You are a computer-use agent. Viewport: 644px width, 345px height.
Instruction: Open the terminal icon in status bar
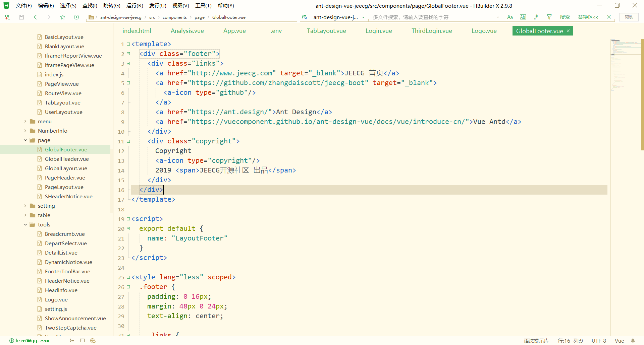point(83,341)
